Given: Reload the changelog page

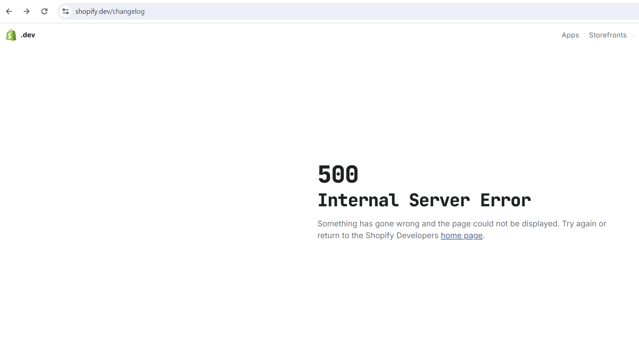Looking at the screenshot, I should click(44, 11).
